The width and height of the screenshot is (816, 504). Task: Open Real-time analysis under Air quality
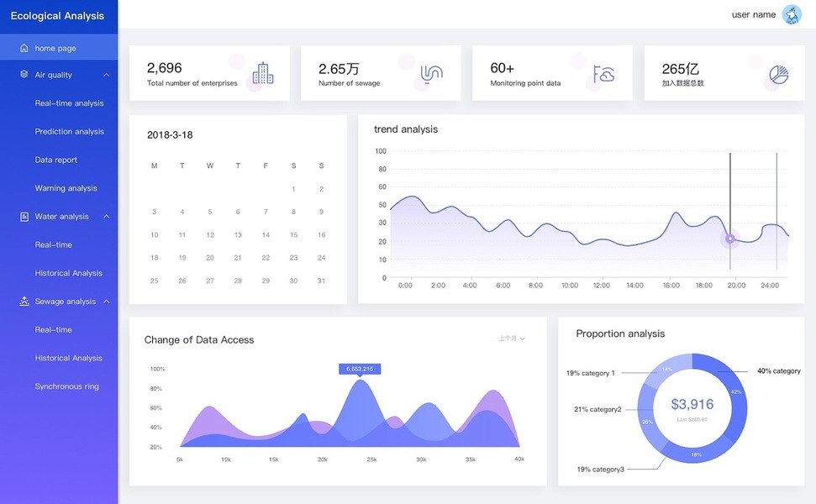[69, 103]
